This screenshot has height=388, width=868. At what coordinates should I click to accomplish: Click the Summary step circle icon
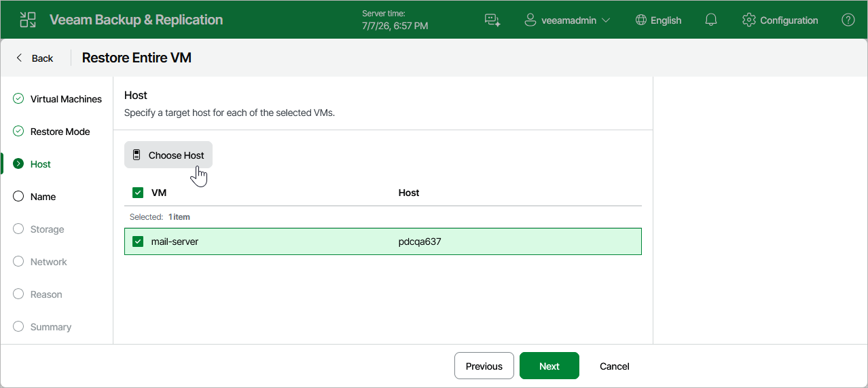click(x=18, y=326)
